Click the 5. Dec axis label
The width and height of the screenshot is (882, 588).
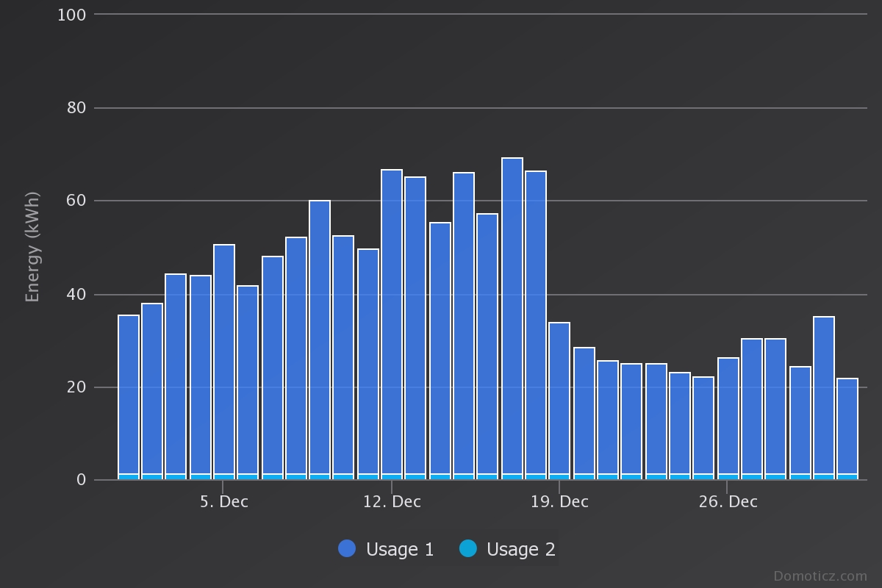[224, 502]
